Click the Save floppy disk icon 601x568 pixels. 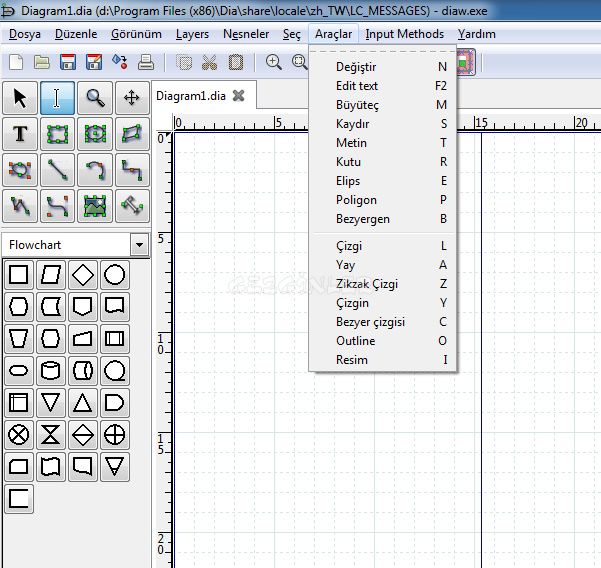click(x=68, y=62)
